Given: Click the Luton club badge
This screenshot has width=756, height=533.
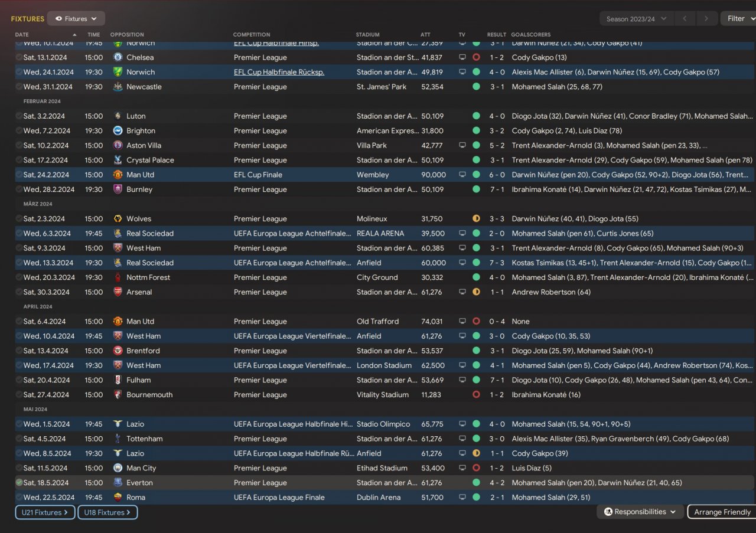Looking at the screenshot, I should [x=118, y=116].
